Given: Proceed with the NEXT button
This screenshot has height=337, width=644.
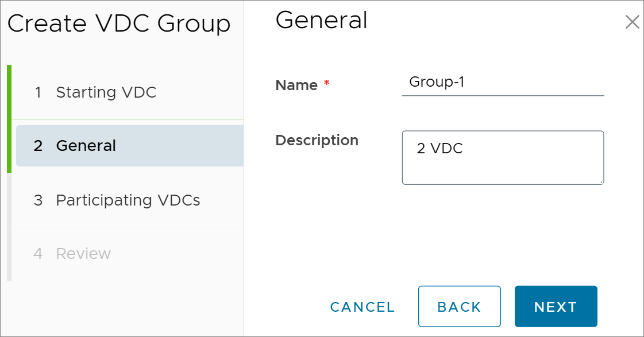Looking at the screenshot, I should click(x=556, y=307).
